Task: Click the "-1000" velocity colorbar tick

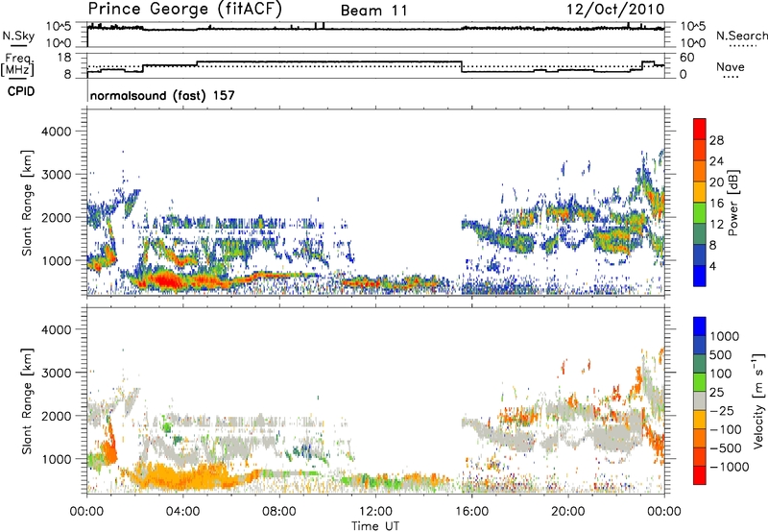Action: pyautogui.click(x=729, y=467)
